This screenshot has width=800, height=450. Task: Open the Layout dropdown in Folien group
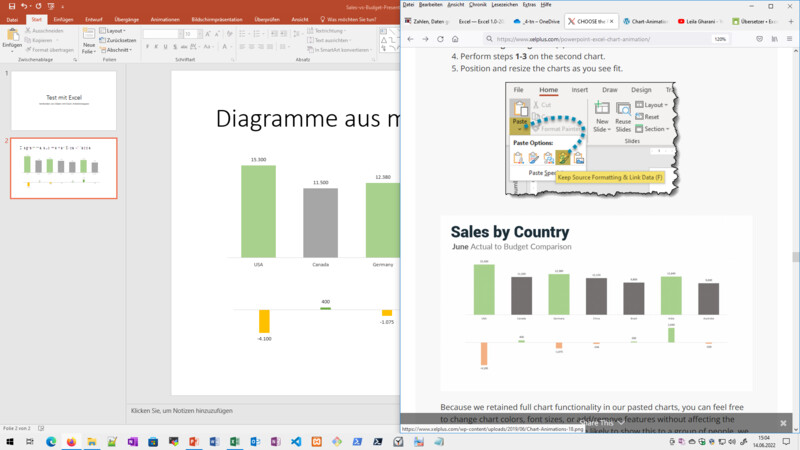click(112, 31)
